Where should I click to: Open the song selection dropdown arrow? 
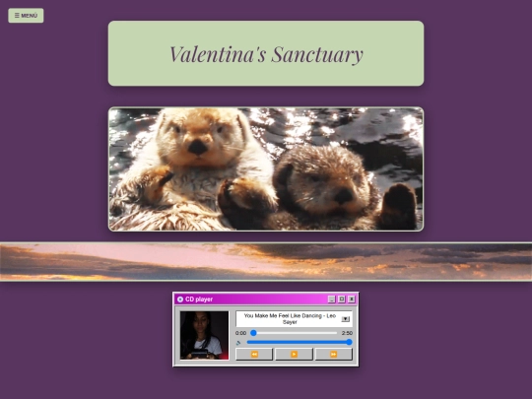coord(346,319)
